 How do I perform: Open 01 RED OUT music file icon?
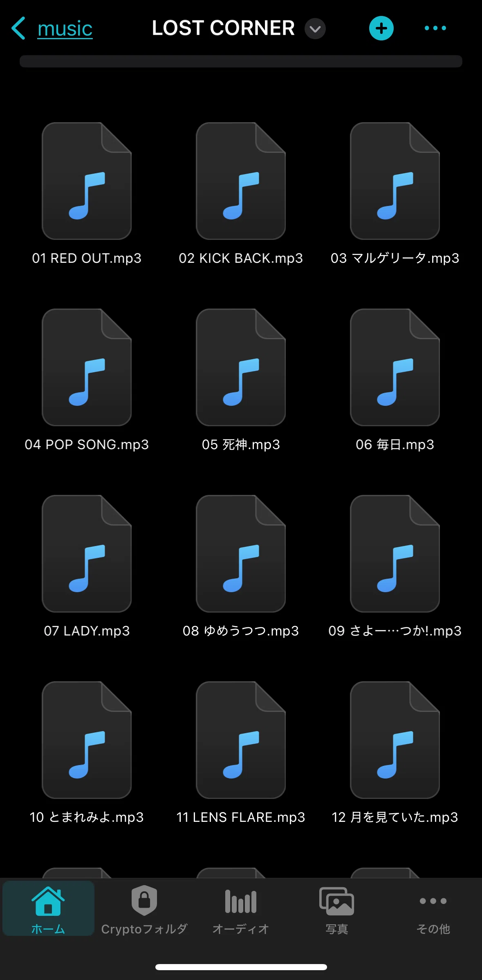[87, 181]
